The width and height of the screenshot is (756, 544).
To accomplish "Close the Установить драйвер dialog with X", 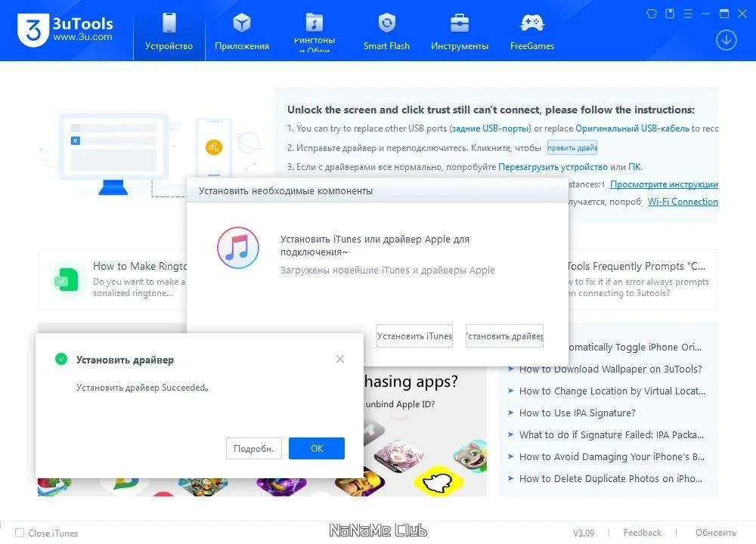I will 340,359.
